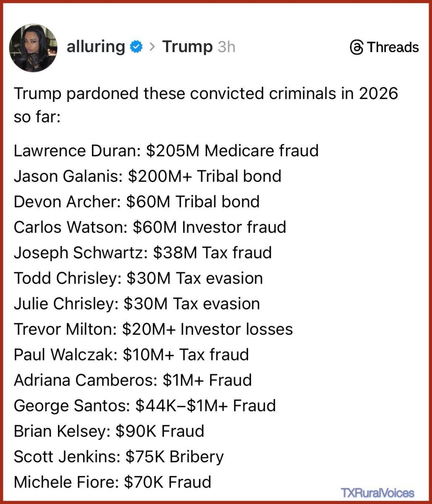Select the George Santos Fraud line
This screenshot has width=432, height=504.
tap(145, 405)
